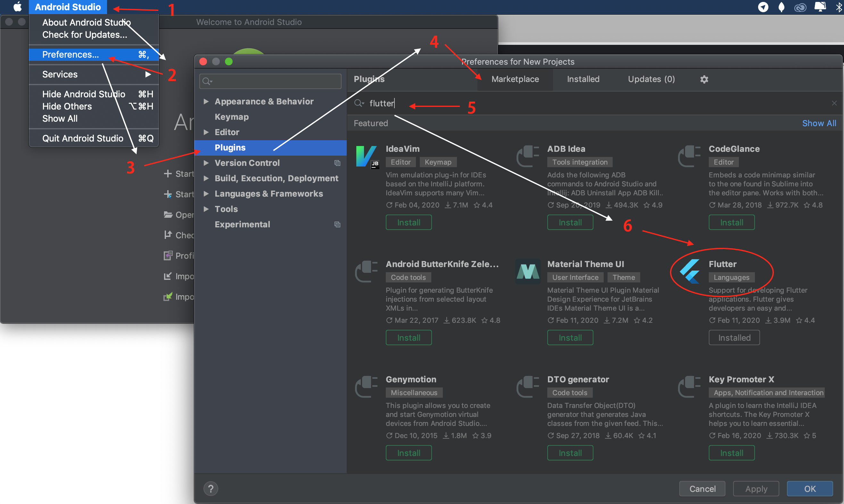Choose Hide Android Studio
844x504 pixels.
94,94
